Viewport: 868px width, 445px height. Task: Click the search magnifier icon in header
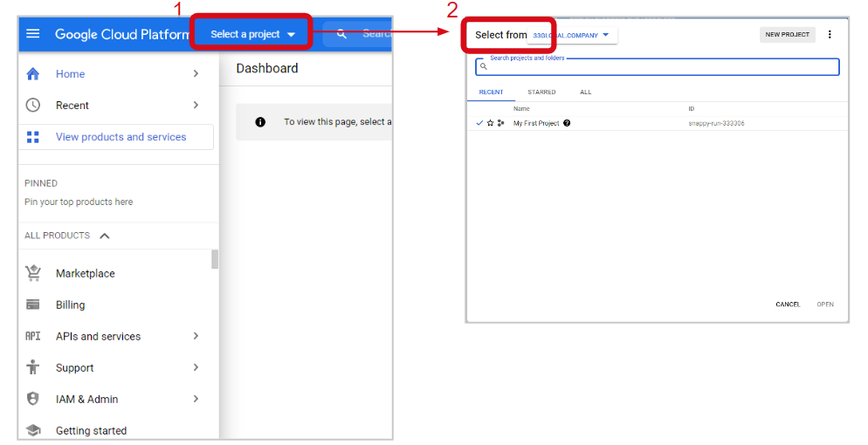pos(341,34)
